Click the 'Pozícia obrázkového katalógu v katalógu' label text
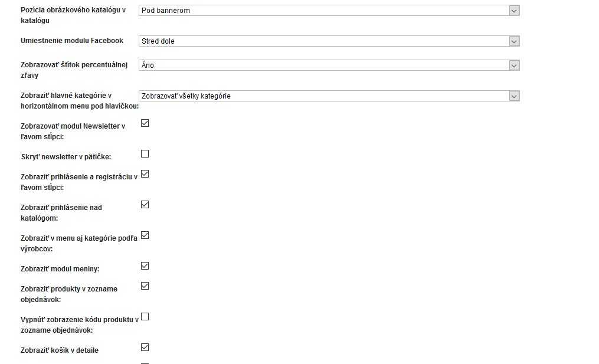599x364 pixels. pyautogui.click(x=73, y=15)
